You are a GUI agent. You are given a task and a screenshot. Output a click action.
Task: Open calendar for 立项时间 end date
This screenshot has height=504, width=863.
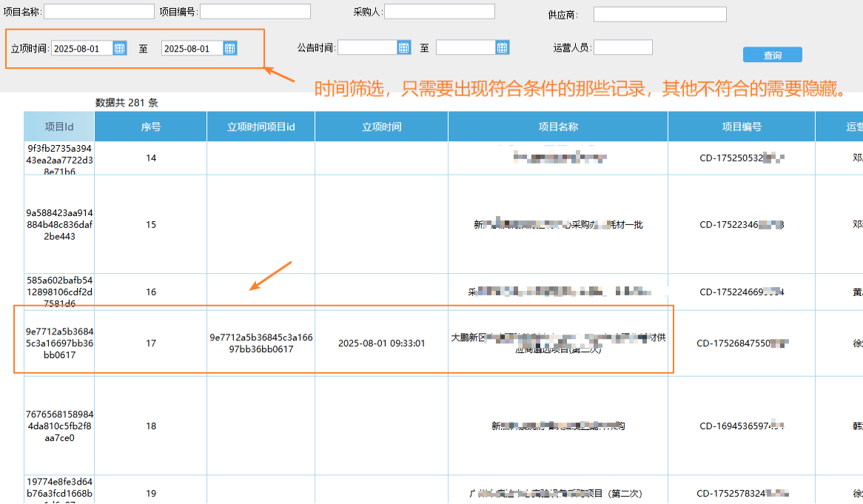[230, 48]
